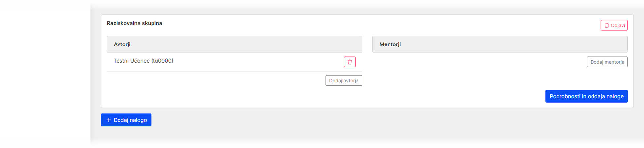The image size is (644, 148).
Task: Unregister the group with Odjavi button
Action: (614, 25)
